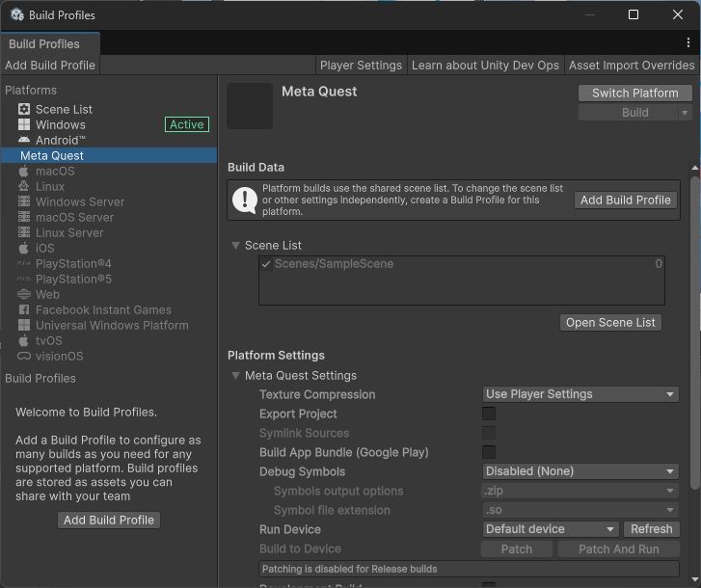The width and height of the screenshot is (701, 588).
Task: Click the Facebook Instant Games icon
Action: coord(24,309)
